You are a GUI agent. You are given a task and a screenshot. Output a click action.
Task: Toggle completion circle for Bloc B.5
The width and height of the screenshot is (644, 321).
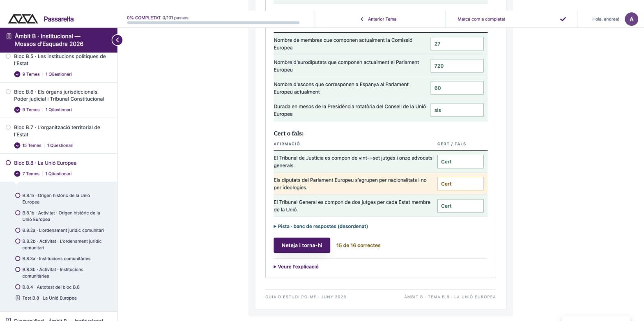8,56
